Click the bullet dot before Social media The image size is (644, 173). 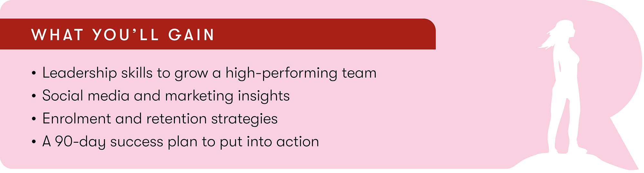tap(34, 96)
